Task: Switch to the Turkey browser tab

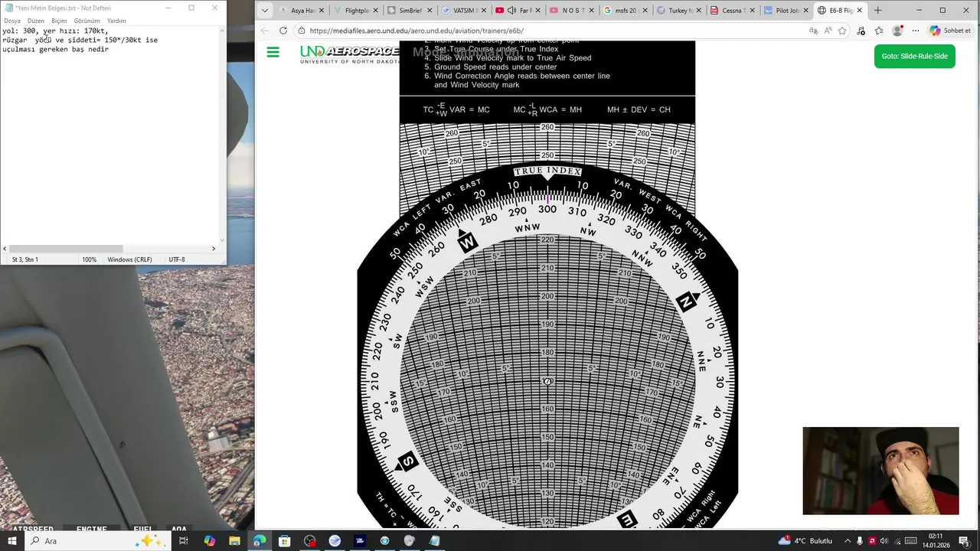Action: click(678, 11)
